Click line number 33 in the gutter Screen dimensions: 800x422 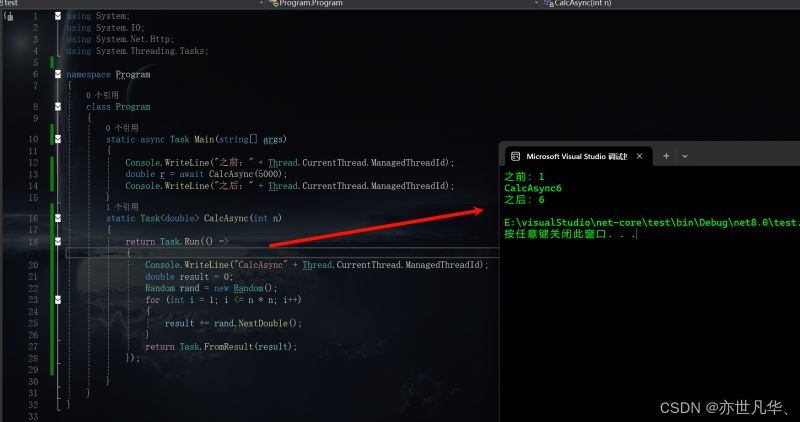tap(33, 416)
